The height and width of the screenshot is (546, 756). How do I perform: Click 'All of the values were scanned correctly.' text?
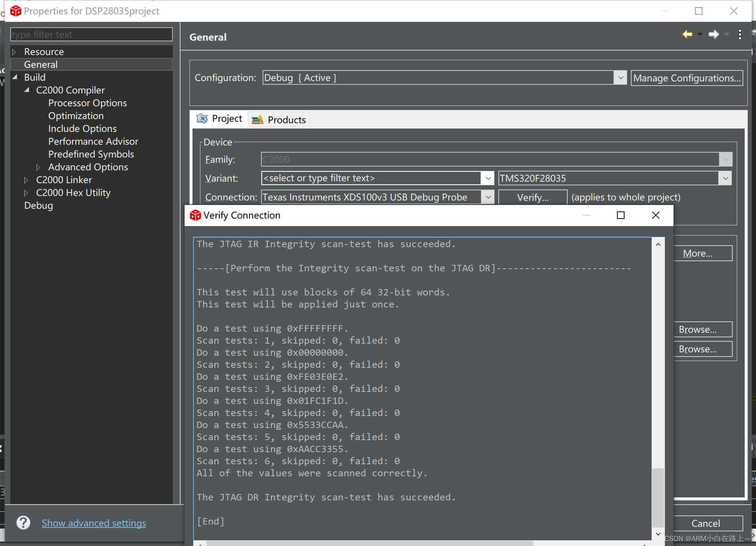coord(312,473)
